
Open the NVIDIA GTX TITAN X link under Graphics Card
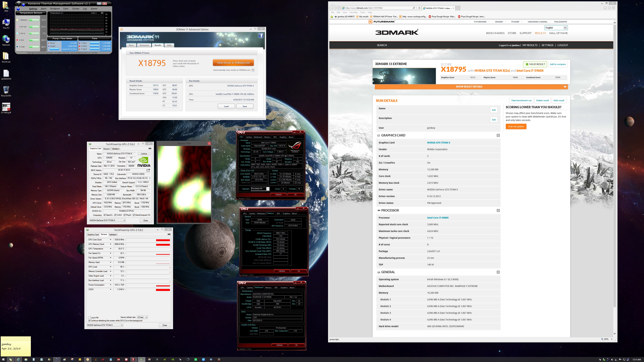439,143
